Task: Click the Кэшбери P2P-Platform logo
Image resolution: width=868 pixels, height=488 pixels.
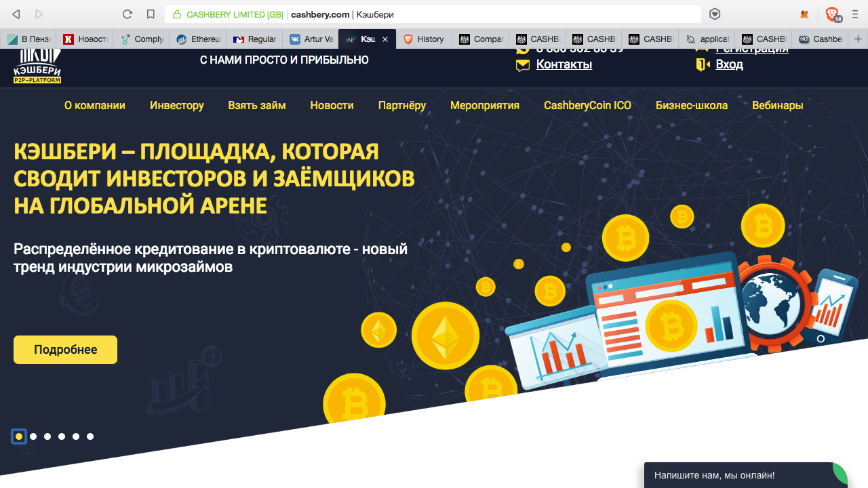Action: pos(37,66)
